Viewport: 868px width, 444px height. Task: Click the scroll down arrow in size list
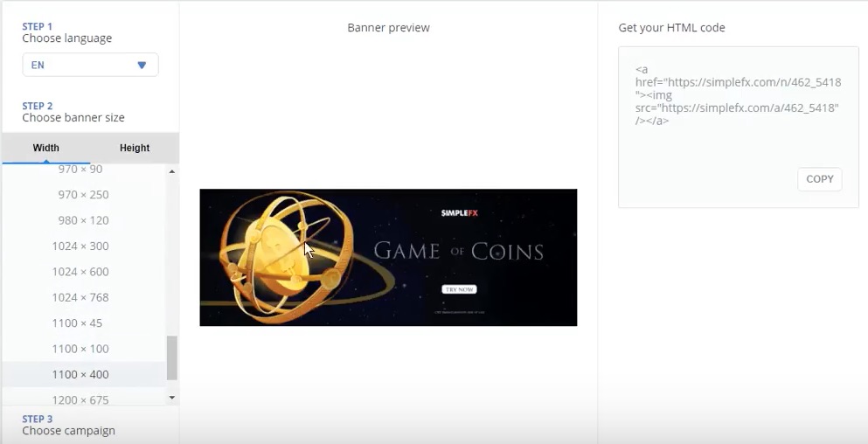172,398
